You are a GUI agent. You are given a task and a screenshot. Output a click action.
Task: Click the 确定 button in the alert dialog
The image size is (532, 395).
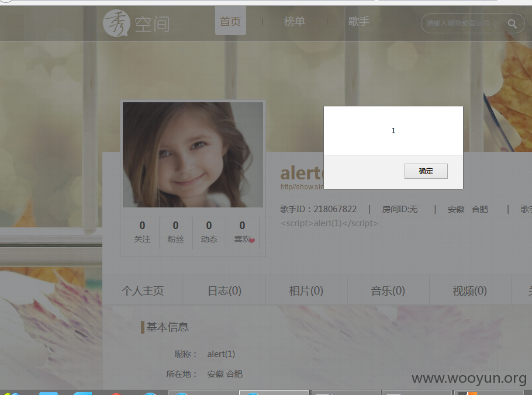pyautogui.click(x=426, y=171)
